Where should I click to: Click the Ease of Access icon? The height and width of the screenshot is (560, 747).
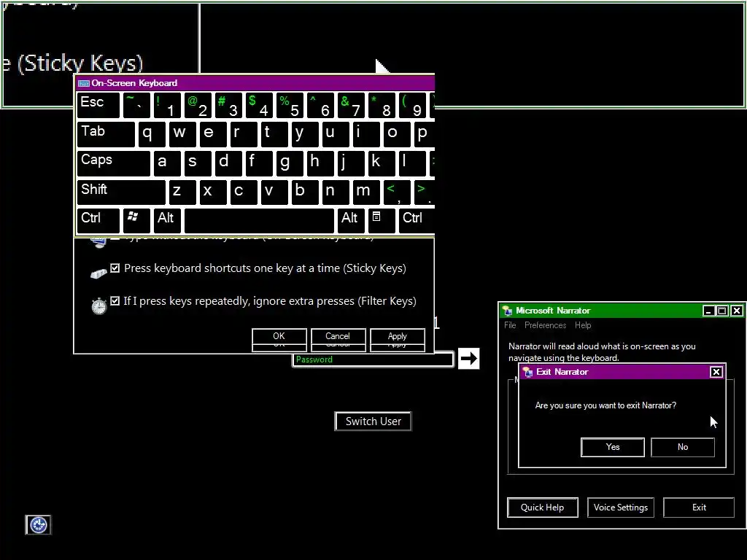[38, 525]
